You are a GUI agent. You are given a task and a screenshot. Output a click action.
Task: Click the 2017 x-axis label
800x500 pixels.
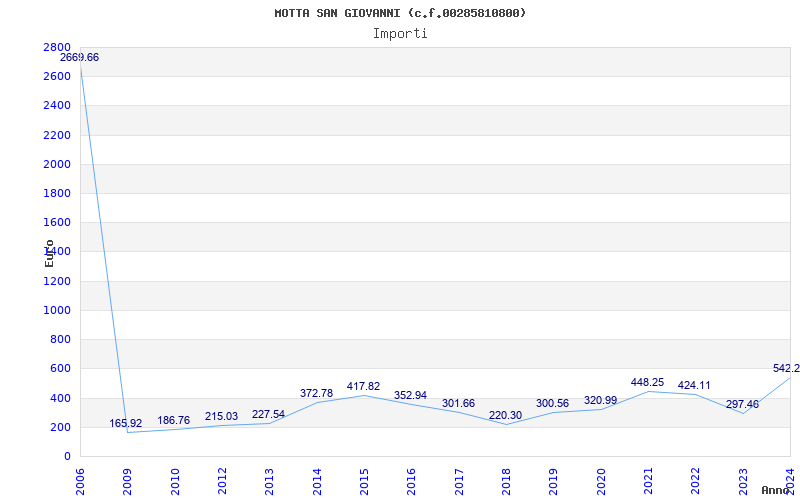(x=459, y=482)
